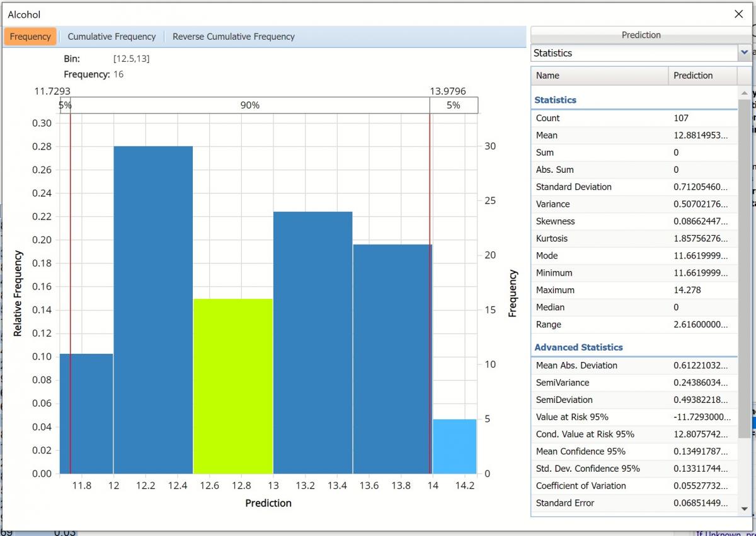Click the tallest bar between 12 and 12.5

(153, 309)
